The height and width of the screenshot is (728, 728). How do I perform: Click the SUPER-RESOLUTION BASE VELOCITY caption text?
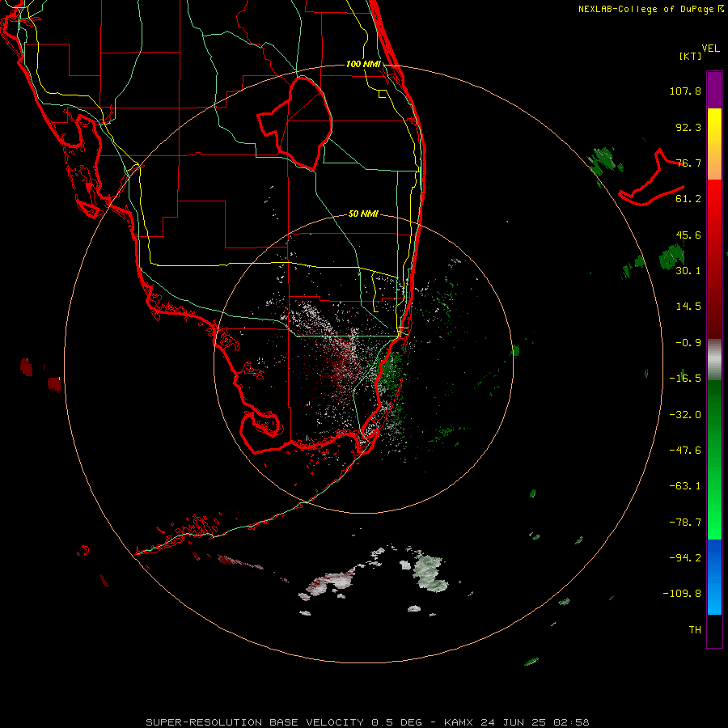point(255,722)
